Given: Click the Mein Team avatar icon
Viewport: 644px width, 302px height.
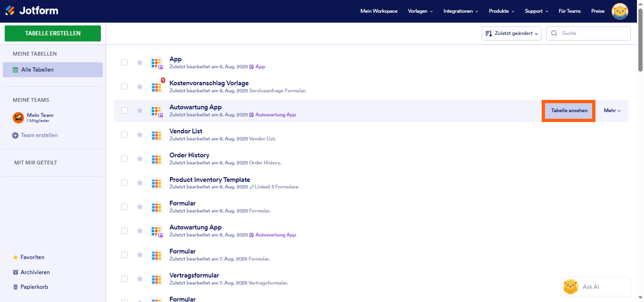Looking at the screenshot, I should 18,118.
